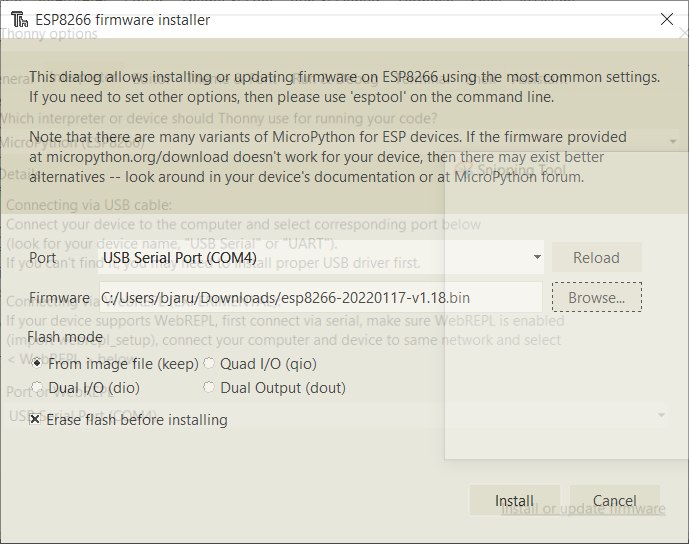Image resolution: width=689 pixels, height=544 pixels.
Task: Expand the background WebREPL port dropdown arrow
Action: tap(661, 415)
